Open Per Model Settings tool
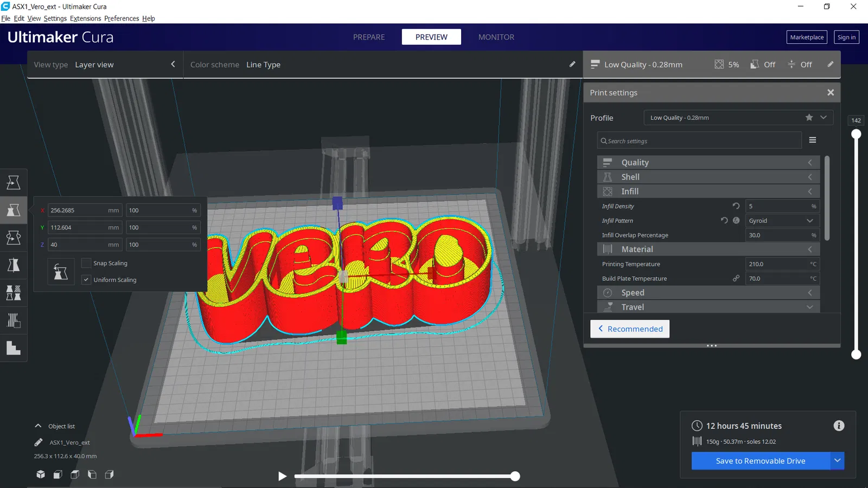Screen dimensions: 868x488 click(14, 293)
